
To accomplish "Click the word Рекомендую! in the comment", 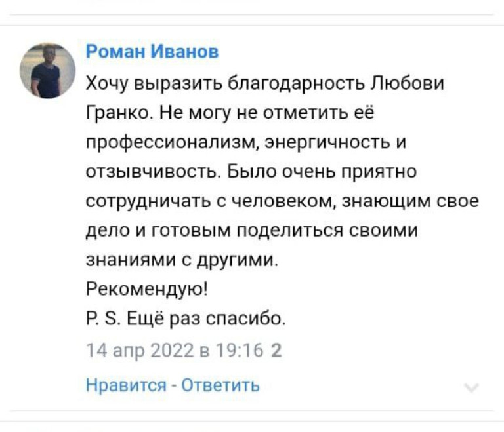I will click(147, 289).
